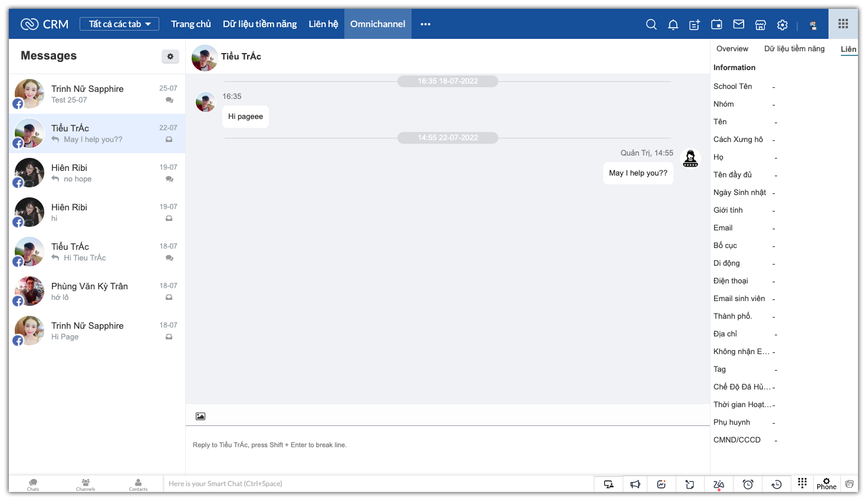Click the attach image icon in chat
Screen dimensions: 868x502
pyautogui.click(x=200, y=416)
